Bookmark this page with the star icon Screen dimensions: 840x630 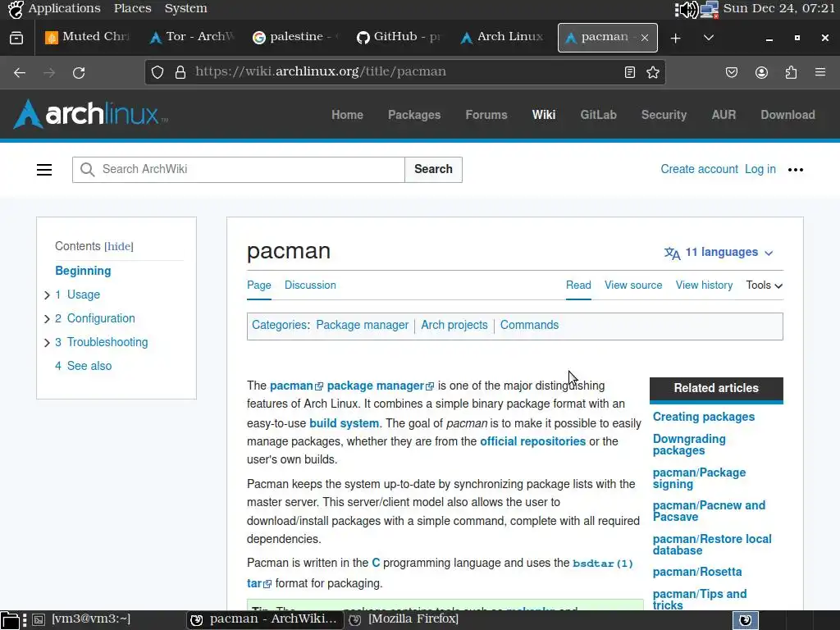tap(652, 72)
